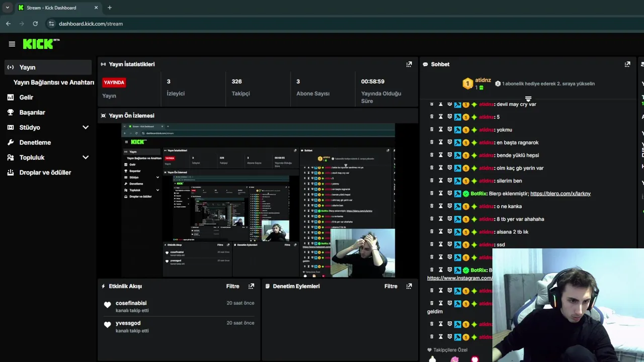Delete the "olm kaç gb yerin var" message
The image size is (644, 362).
coord(432,167)
